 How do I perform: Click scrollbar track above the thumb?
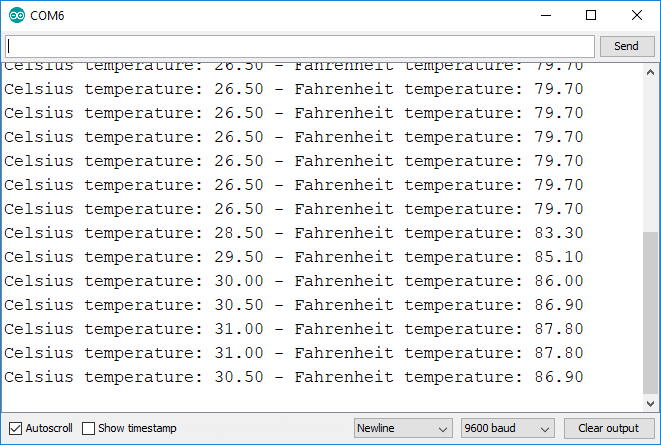[651, 150]
